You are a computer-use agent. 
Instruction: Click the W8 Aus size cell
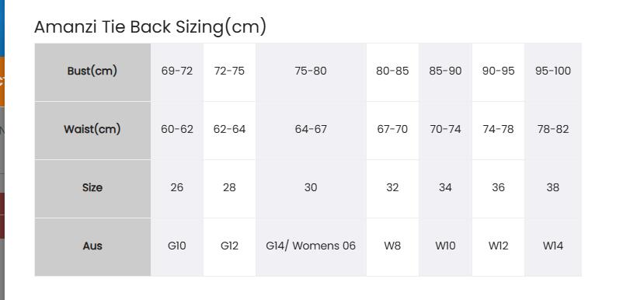click(x=392, y=247)
